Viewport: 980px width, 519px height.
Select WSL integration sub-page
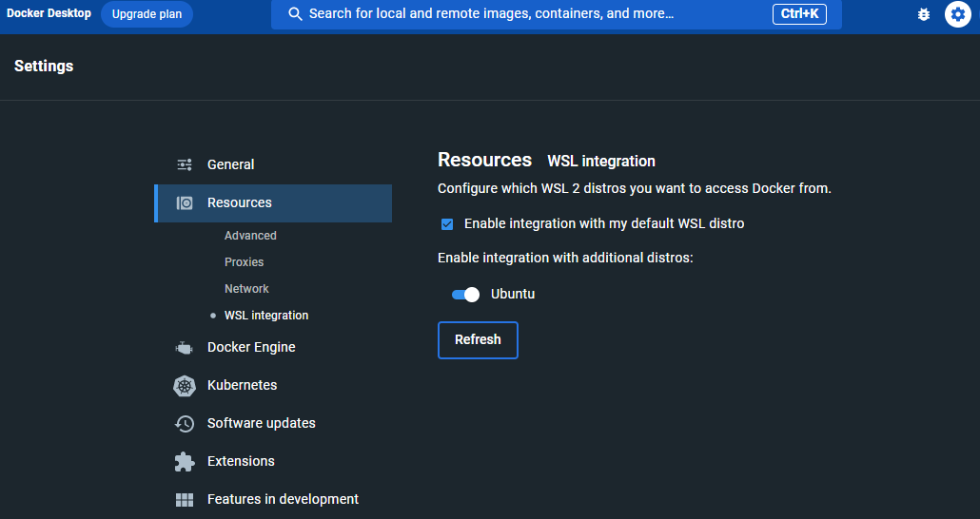pyautogui.click(x=266, y=316)
